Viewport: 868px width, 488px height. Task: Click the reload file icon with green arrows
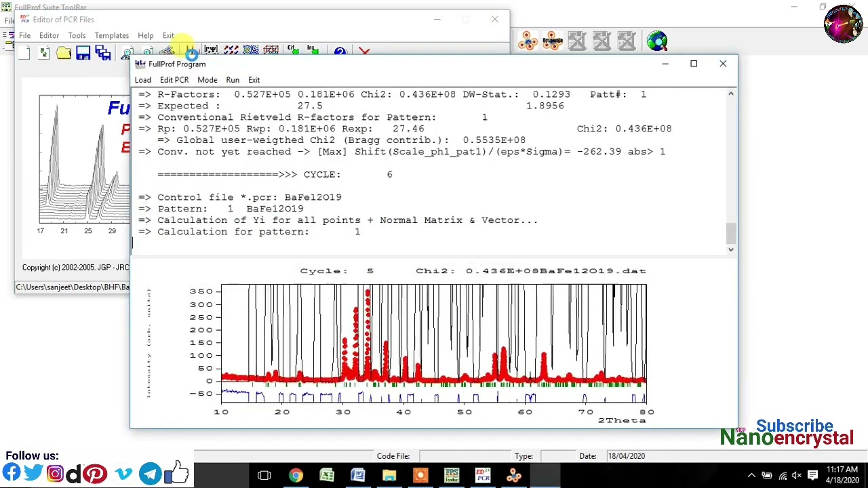[x=44, y=54]
